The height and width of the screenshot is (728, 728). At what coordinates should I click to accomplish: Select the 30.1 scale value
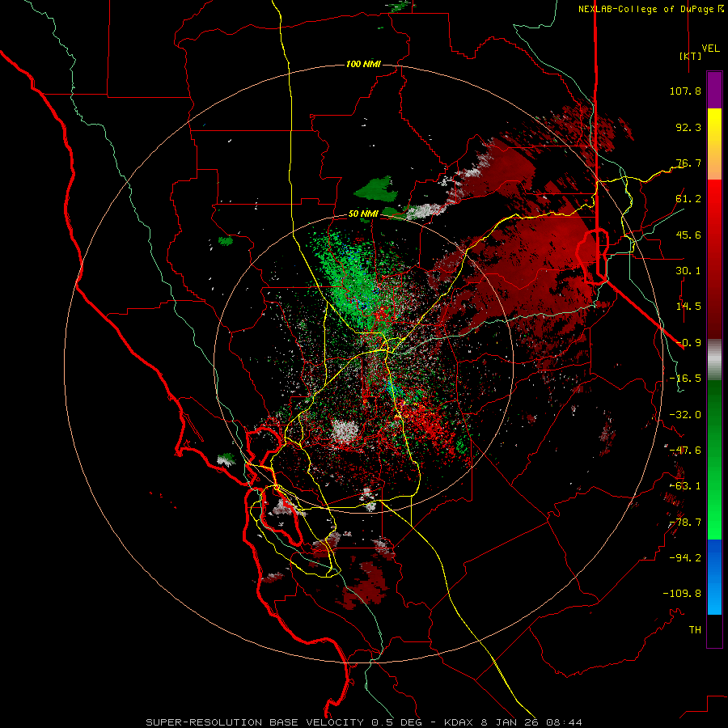[688, 271]
